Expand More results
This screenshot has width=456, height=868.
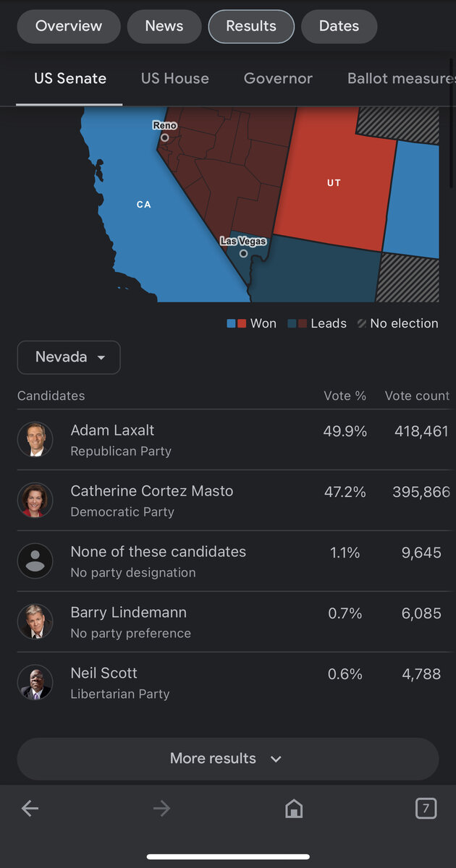tap(227, 759)
